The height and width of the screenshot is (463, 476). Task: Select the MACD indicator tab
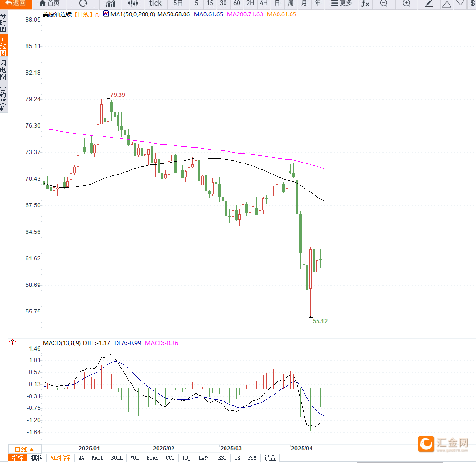click(97, 458)
